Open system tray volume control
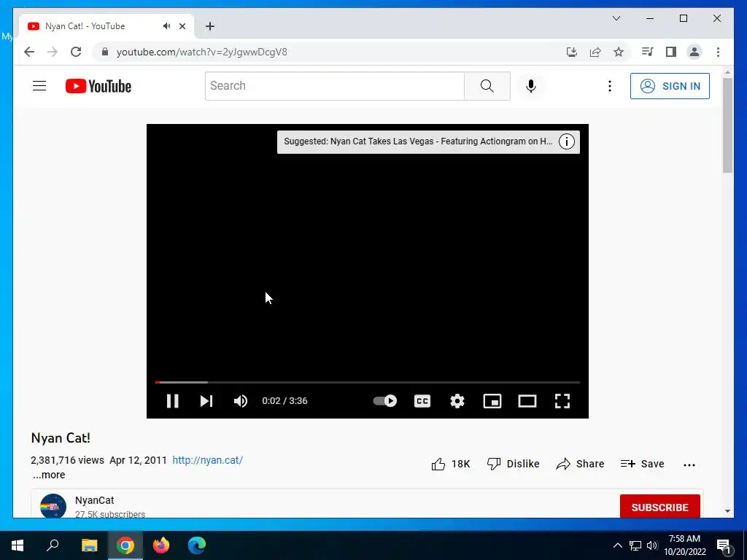The height and width of the screenshot is (560, 747). click(652, 545)
